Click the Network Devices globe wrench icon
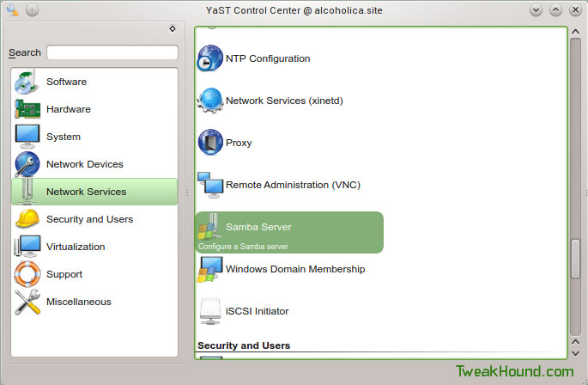588x385 pixels. point(27,164)
